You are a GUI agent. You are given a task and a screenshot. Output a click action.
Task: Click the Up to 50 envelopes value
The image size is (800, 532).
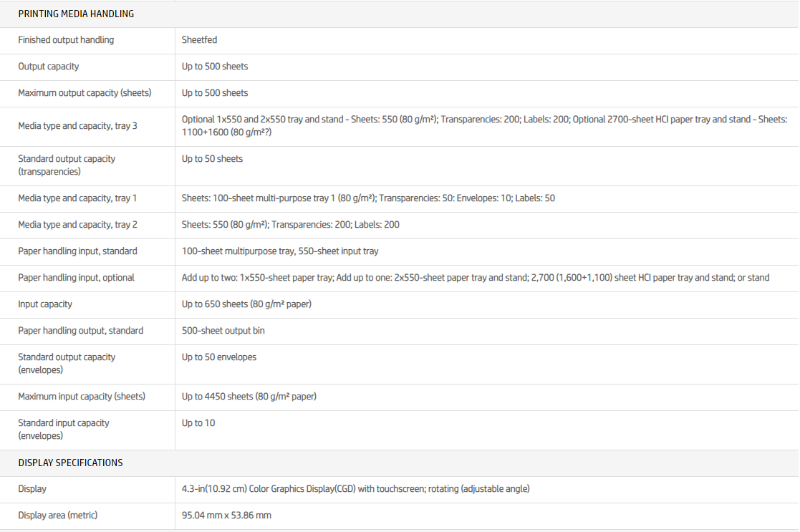click(x=218, y=357)
